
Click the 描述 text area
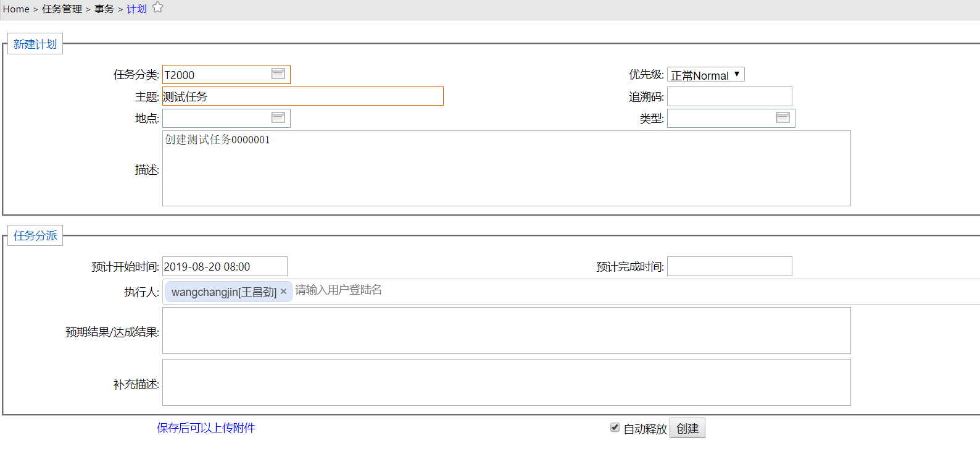[x=507, y=169]
